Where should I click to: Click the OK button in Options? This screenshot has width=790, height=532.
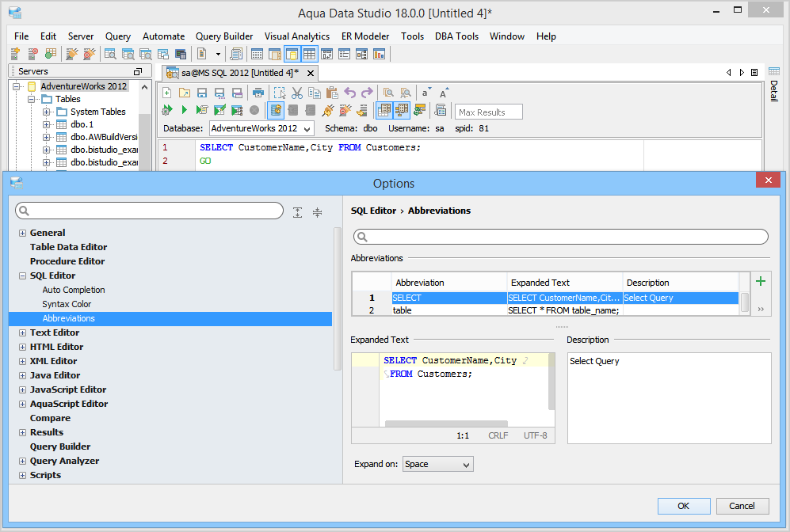point(684,506)
